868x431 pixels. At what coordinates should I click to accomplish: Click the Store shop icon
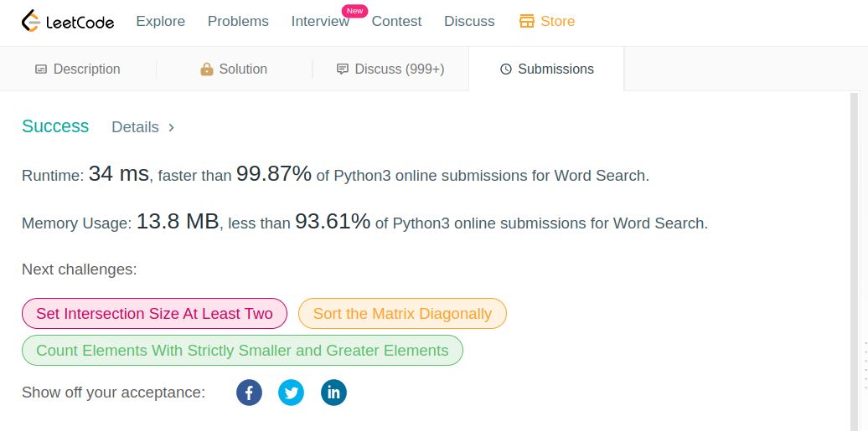(526, 21)
